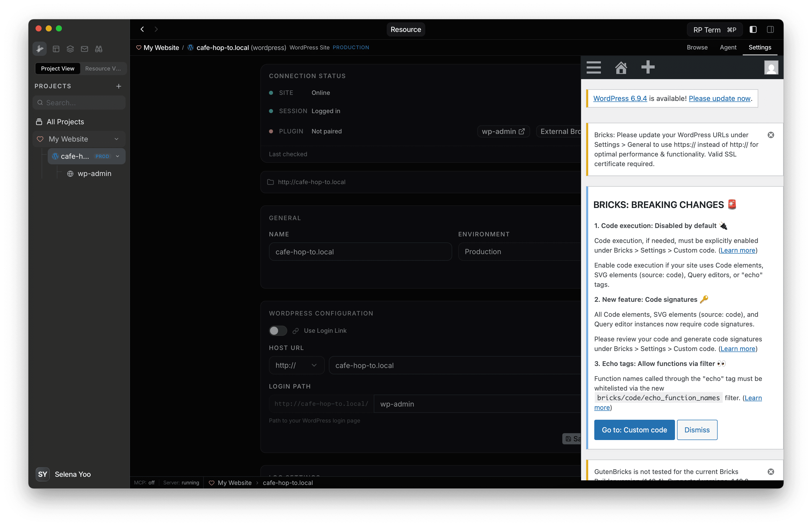Click the external link icon on wp-admin button
Screen dimensions: 812x526
(522, 131)
